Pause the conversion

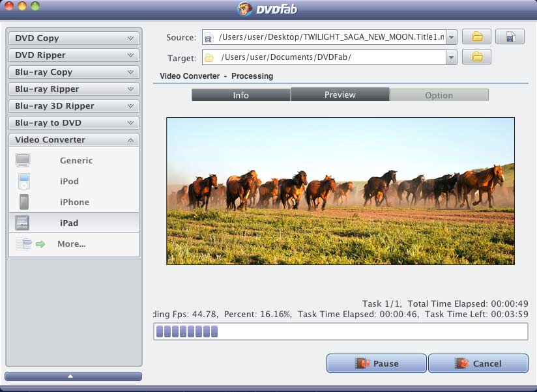(377, 363)
